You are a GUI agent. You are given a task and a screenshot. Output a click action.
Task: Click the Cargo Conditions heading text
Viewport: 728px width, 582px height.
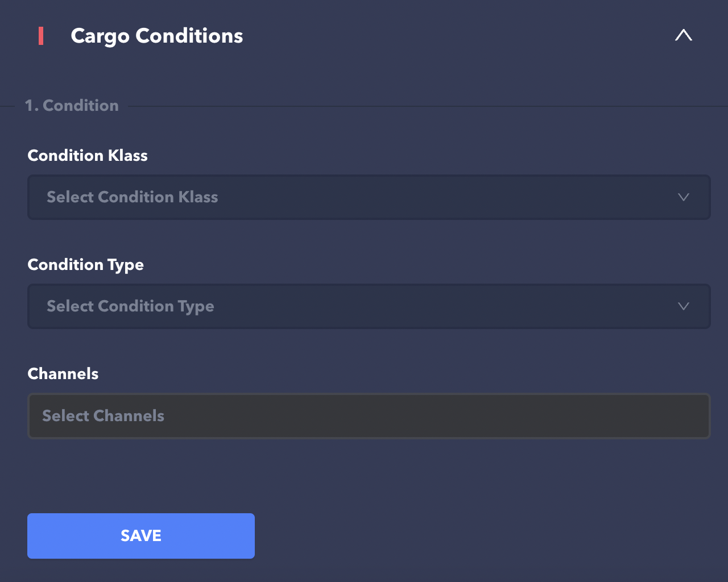(x=156, y=36)
